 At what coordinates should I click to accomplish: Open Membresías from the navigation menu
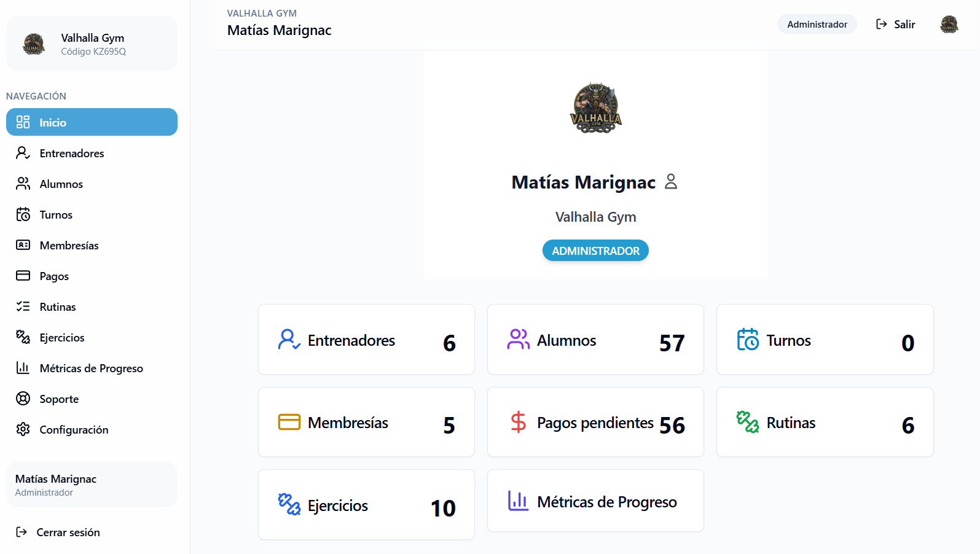[x=69, y=245]
